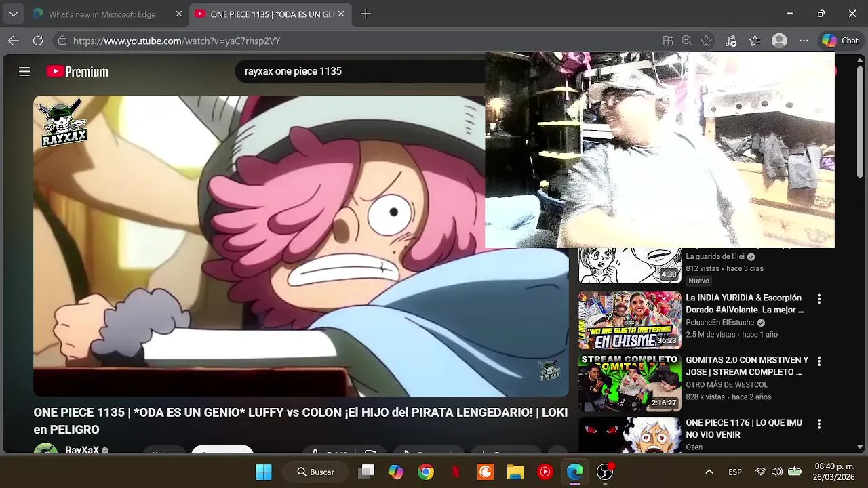The height and width of the screenshot is (488, 868).
Task: Open GOMITAS 2.0 stream thumbnail
Action: coord(629,383)
